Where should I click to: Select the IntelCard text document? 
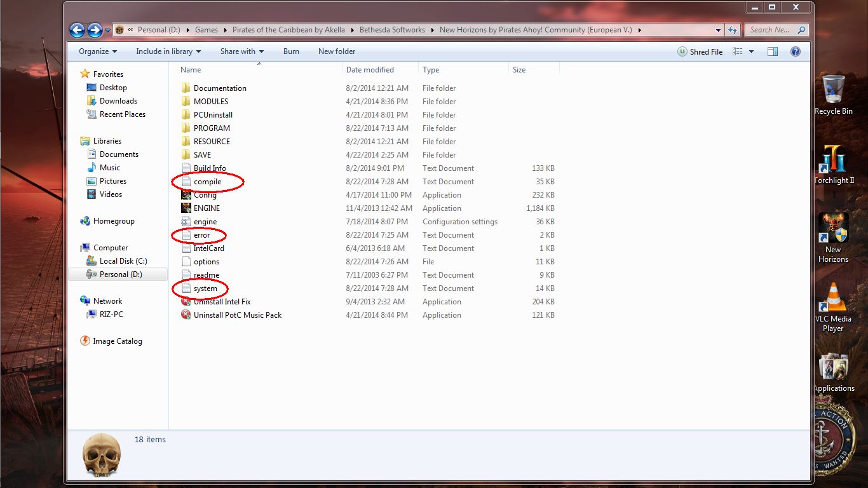click(208, 248)
